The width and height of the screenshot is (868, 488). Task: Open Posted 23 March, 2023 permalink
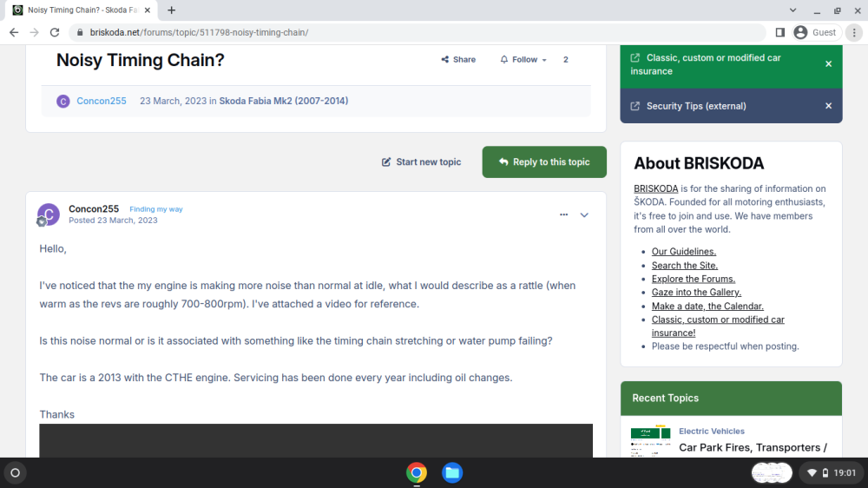(x=113, y=221)
